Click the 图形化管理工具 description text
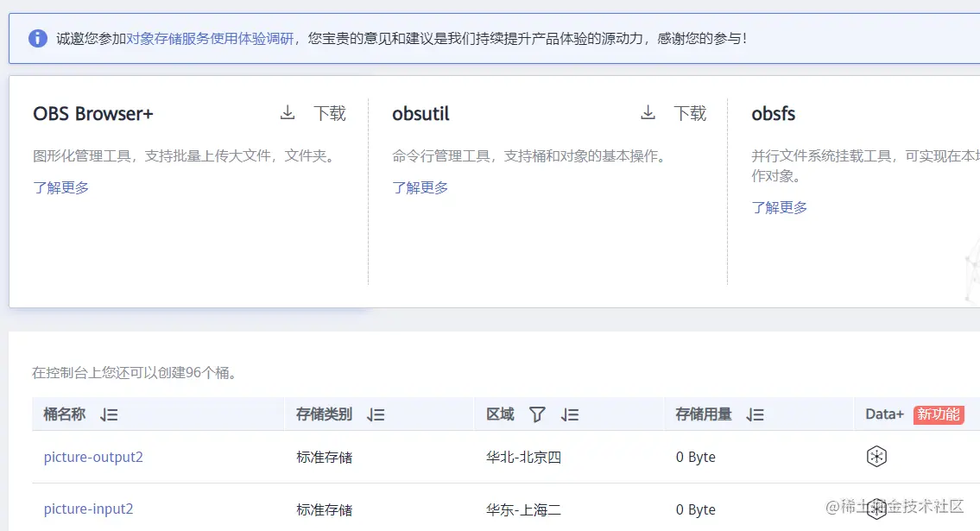Viewport: 980px width, 531px height. [x=186, y=156]
